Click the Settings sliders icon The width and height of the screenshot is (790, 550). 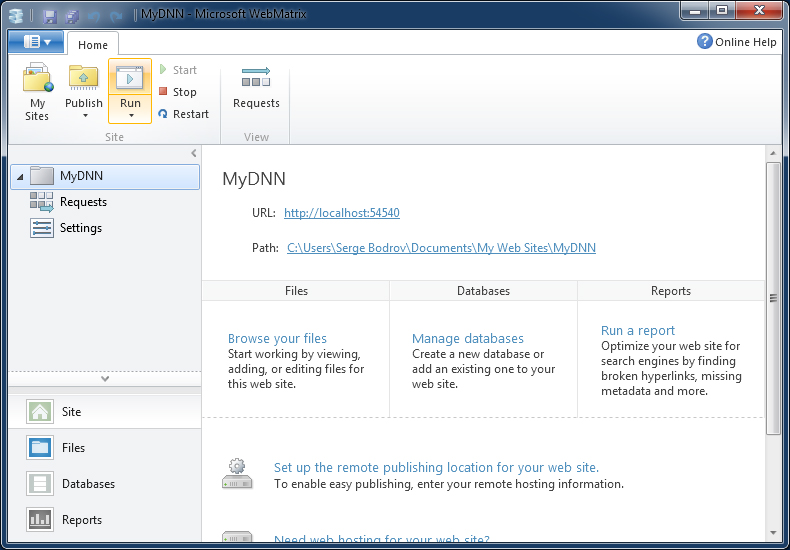tap(41, 228)
